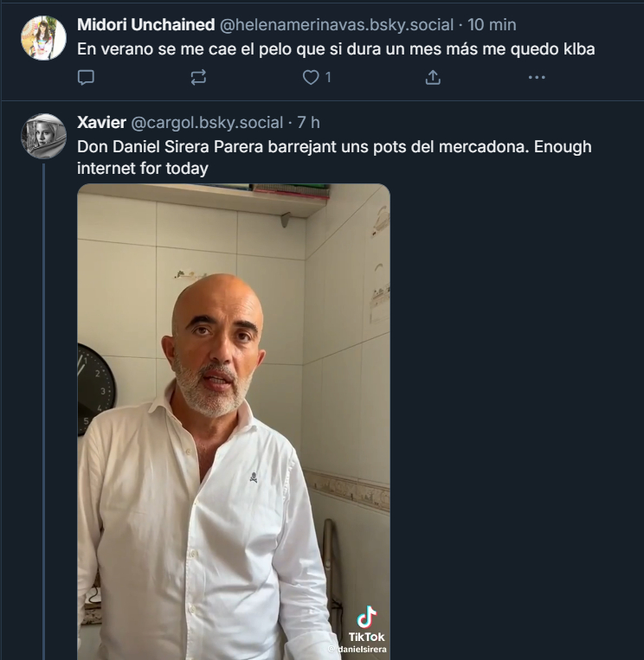The width and height of the screenshot is (644, 660).
Task: Open Midori's post about losing hair in summer
Action: coord(336,49)
